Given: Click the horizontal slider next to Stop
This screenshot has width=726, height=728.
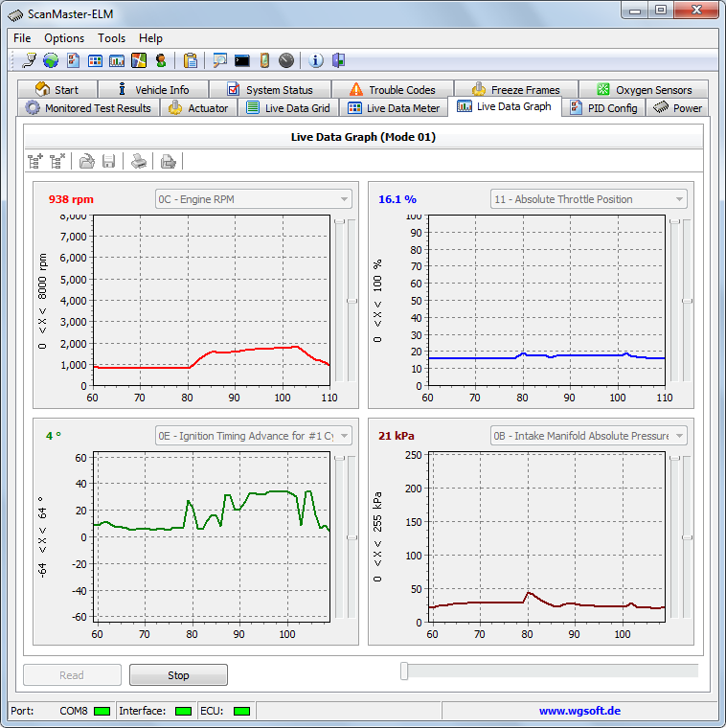Looking at the screenshot, I should point(405,671).
